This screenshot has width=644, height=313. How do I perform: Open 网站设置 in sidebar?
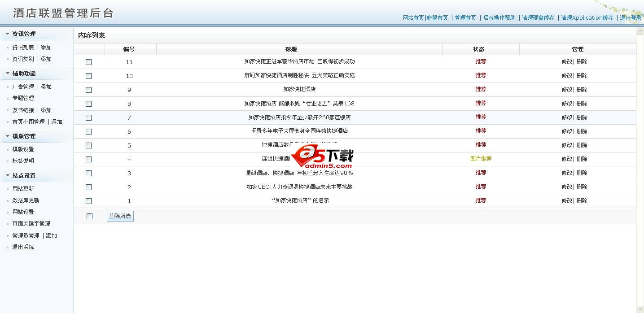pyautogui.click(x=23, y=212)
